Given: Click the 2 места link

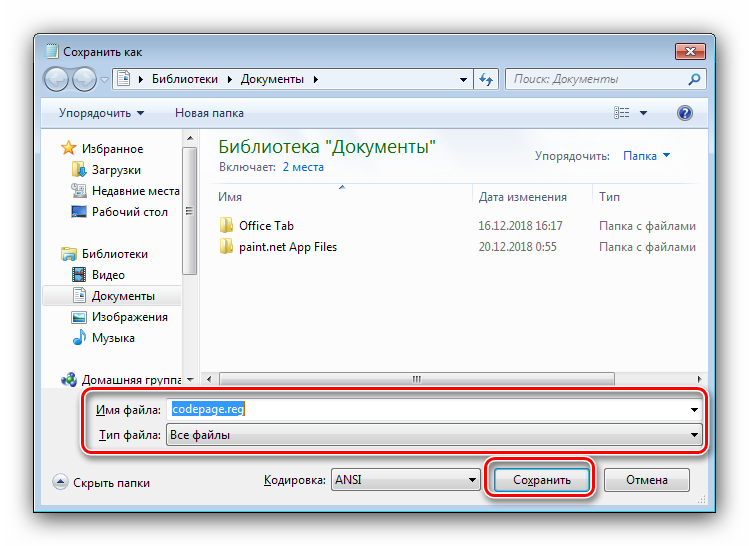Looking at the screenshot, I should [303, 167].
